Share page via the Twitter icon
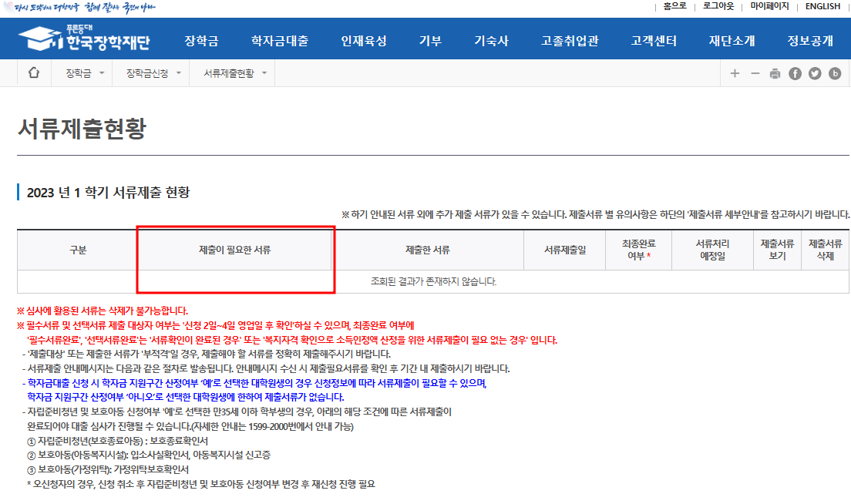 click(814, 72)
